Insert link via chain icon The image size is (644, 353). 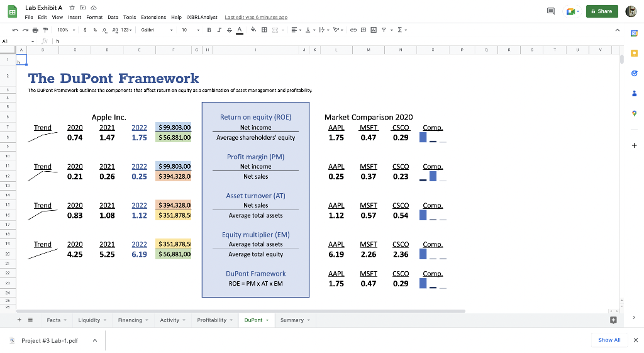click(x=353, y=30)
